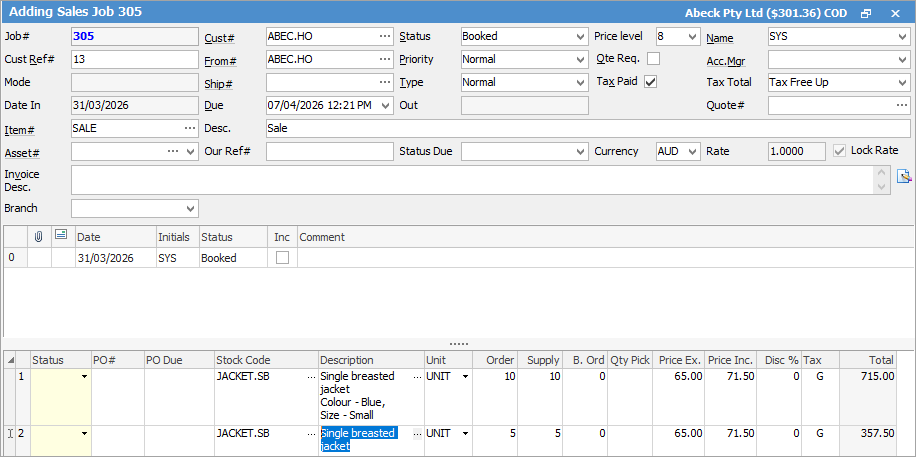
Task: Restore the Adding Sales Job window size
Action: point(866,13)
